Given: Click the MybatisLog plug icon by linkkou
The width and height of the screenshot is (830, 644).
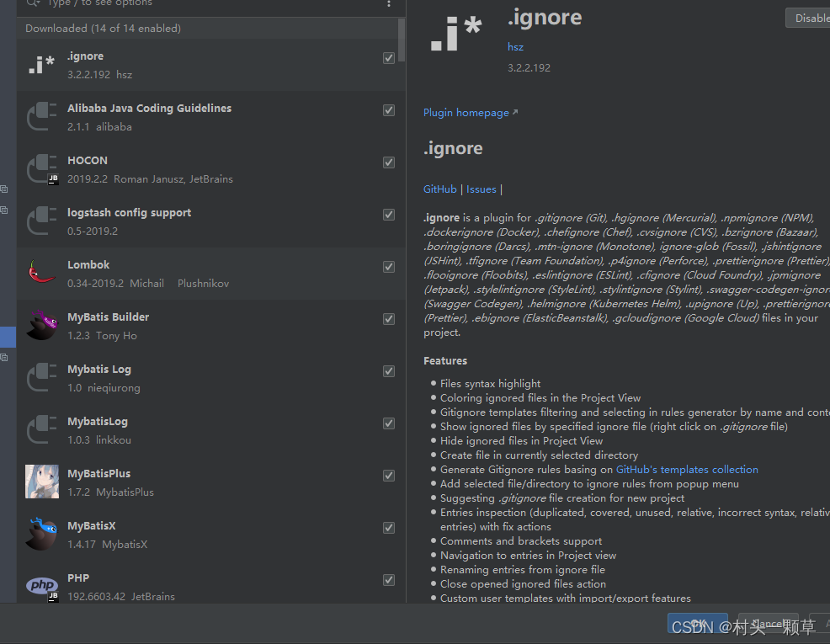Looking at the screenshot, I should (42, 429).
